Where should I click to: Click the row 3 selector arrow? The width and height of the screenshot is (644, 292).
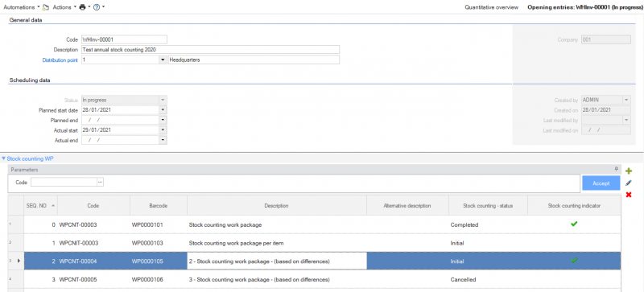coord(18,261)
